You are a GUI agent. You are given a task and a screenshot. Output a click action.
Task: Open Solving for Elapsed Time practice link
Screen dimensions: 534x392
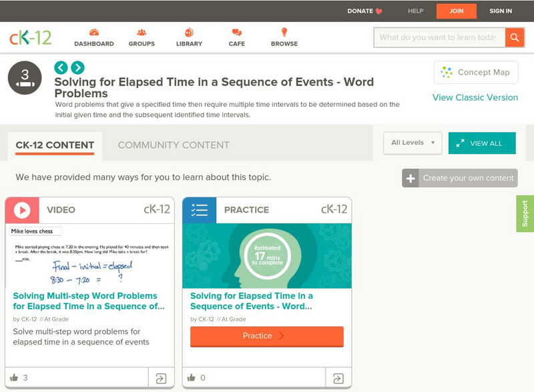point(252,301)
